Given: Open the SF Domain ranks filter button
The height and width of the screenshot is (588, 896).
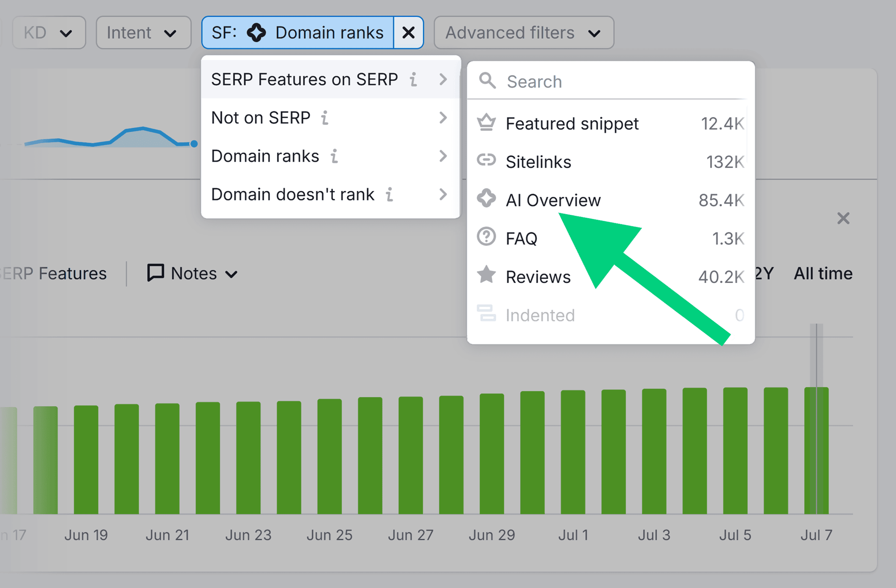Looking at the screenshot, I should pyautogui.click(x=297, y=33).
